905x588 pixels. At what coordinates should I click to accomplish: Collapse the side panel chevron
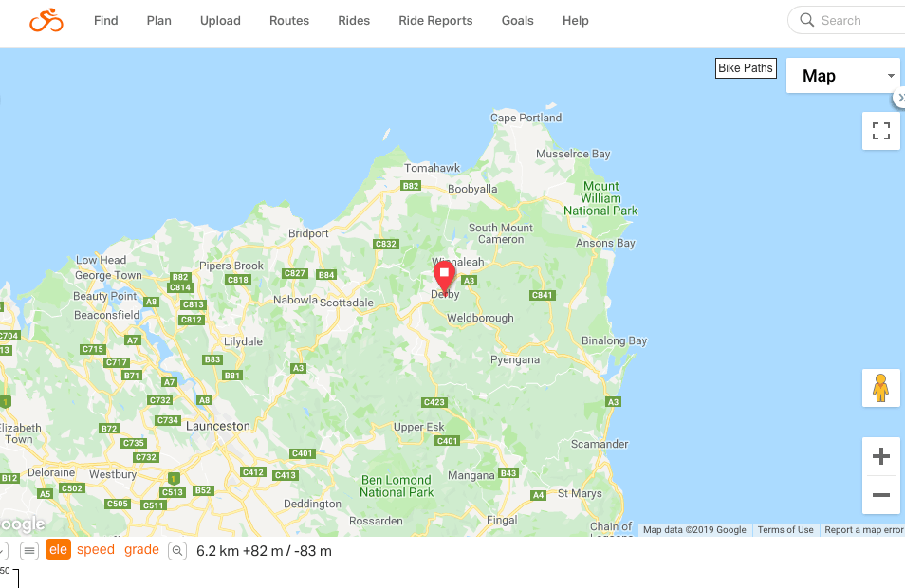coord(900,98)
